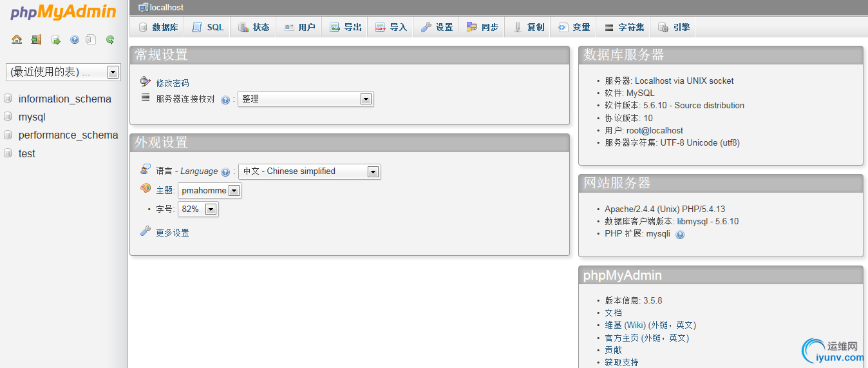Image resolution: width=868 pixels, height=368 pixels.
Task: Switch to the 引擎 tab
Action: pyautogui.click(x=674, y=27)
